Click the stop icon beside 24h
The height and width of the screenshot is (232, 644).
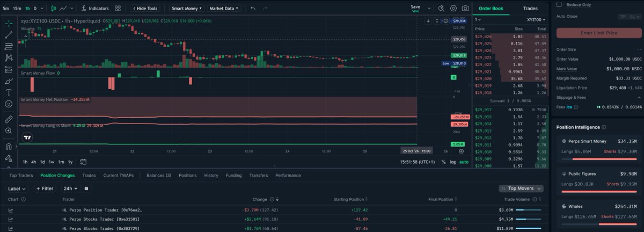[86, 189]
